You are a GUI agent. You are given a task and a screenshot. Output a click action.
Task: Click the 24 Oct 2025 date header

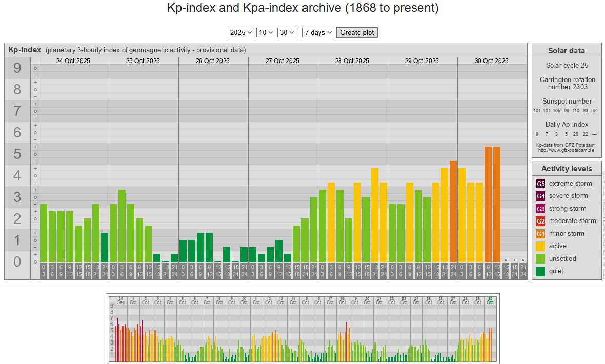[73, 61]
